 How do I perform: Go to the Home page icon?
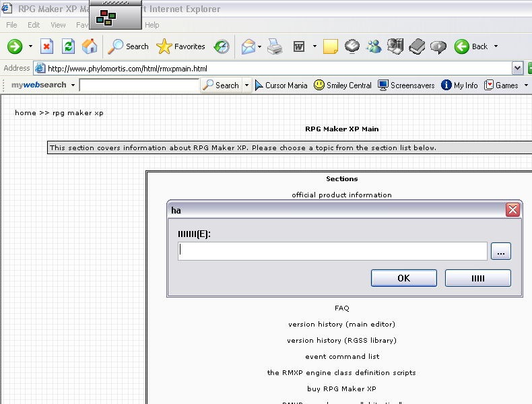(90, 46)
